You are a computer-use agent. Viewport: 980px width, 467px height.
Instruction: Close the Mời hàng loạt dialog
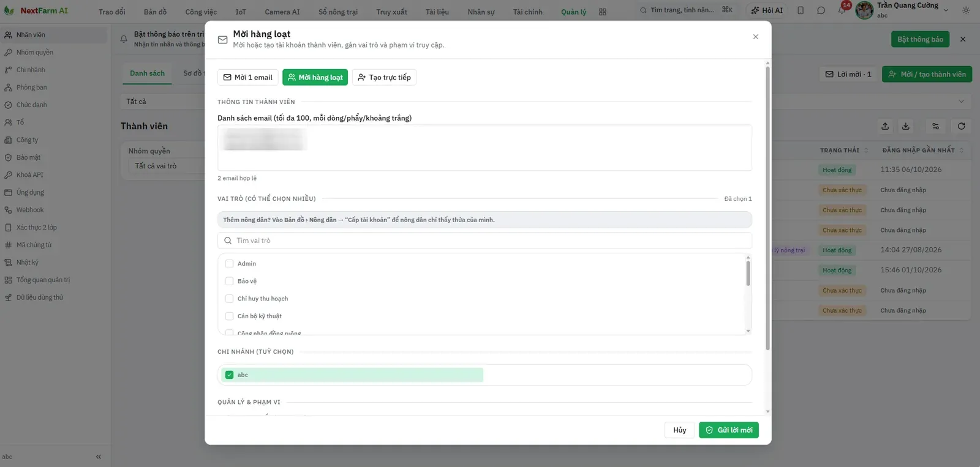coord(756,37)
